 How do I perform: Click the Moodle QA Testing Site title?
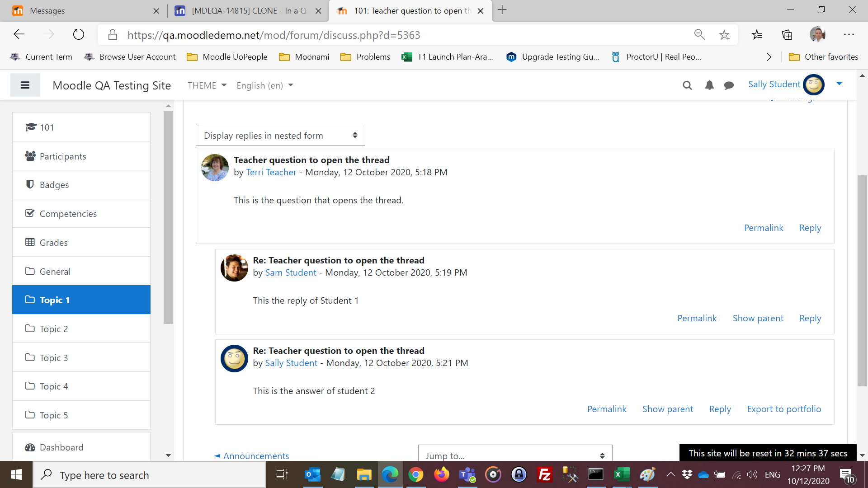point(112,85)
